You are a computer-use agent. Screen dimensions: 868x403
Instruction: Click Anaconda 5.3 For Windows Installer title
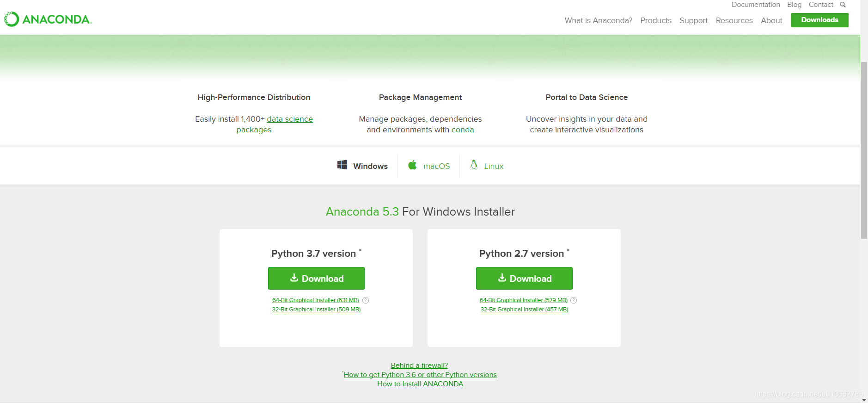click(420, 211)
